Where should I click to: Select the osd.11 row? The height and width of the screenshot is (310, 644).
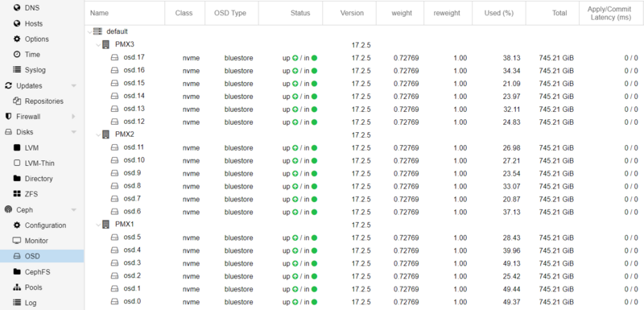[365, 148]
